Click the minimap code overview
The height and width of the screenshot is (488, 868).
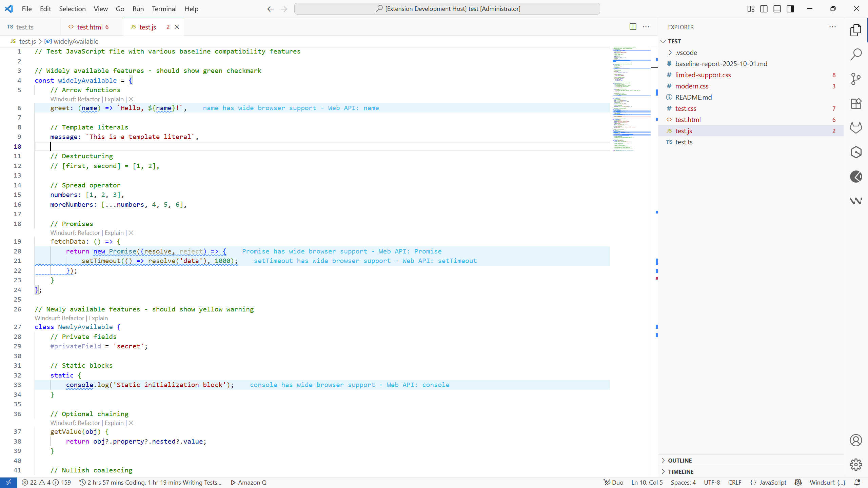[x=631, y=98]
